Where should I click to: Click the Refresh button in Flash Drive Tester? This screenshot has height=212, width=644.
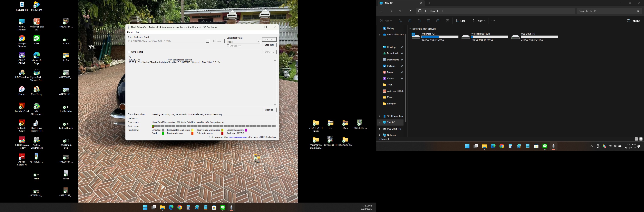217,41
